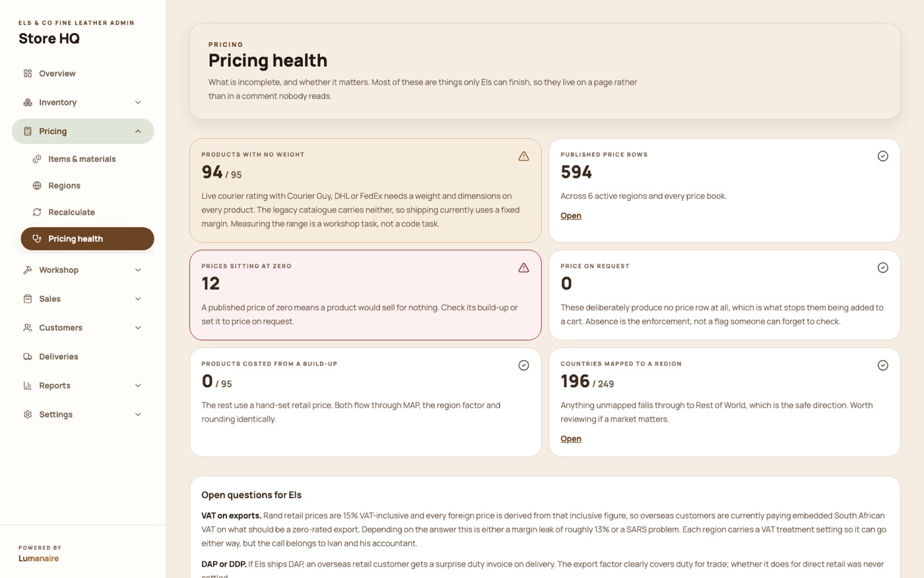Click check circle on Published Price Rows card

tap(882, 156)
